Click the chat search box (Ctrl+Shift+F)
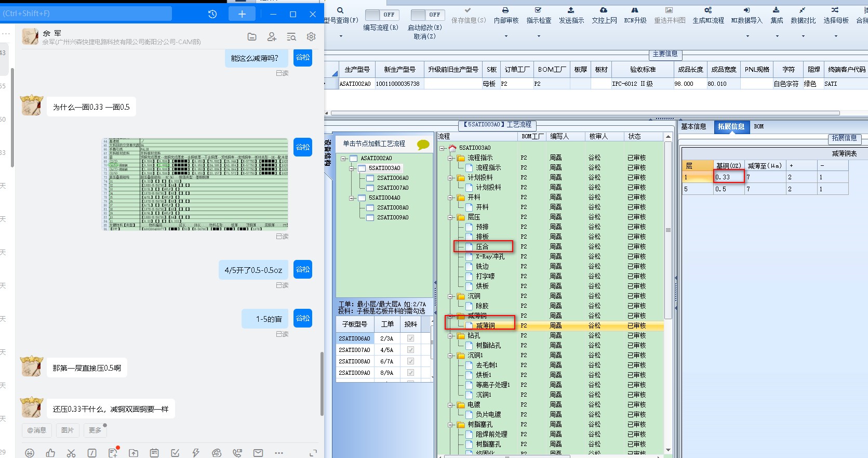This screenshot has height=458, width=868. [86, 14]
